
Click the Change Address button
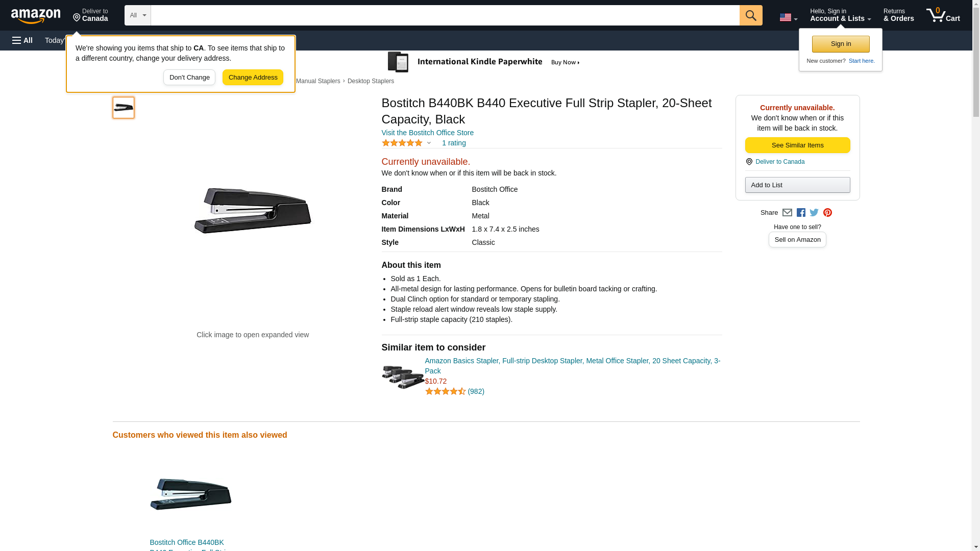coord(253,78)
